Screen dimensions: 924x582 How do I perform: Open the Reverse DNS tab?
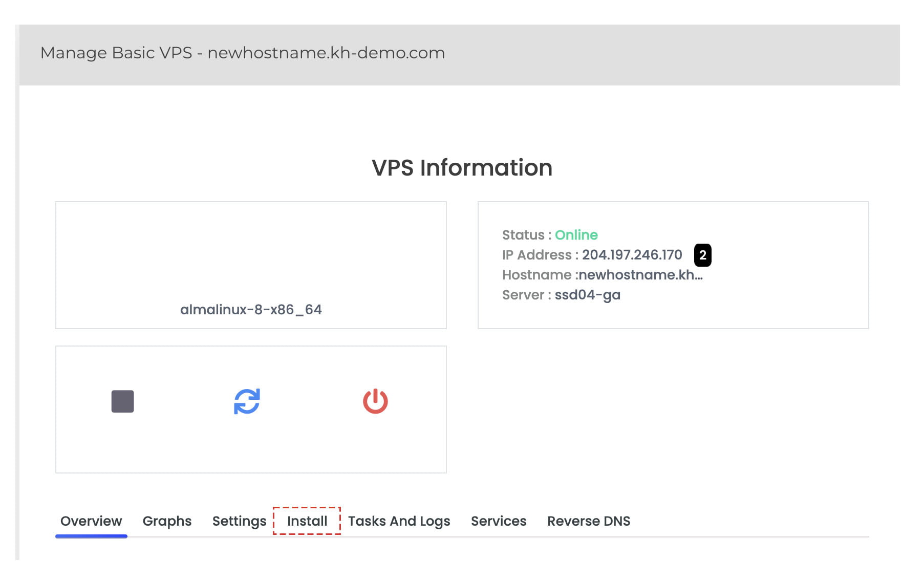[588, 521]
